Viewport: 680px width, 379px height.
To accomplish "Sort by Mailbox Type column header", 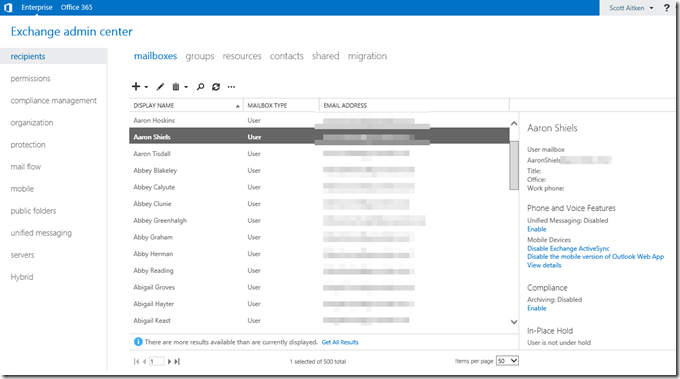I will (281, 105).
